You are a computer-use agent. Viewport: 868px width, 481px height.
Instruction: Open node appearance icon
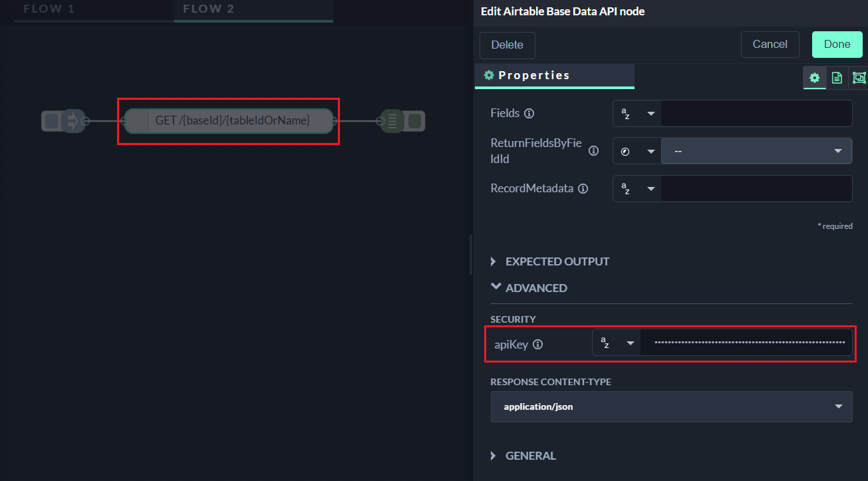859,78
